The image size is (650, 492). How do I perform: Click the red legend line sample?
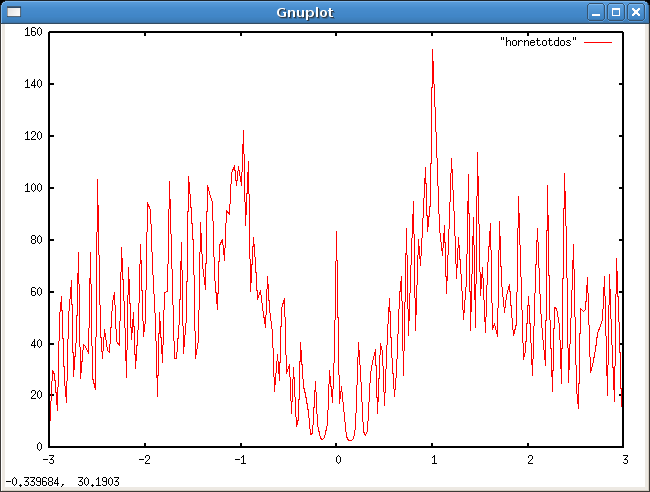(x=598, y=42)
